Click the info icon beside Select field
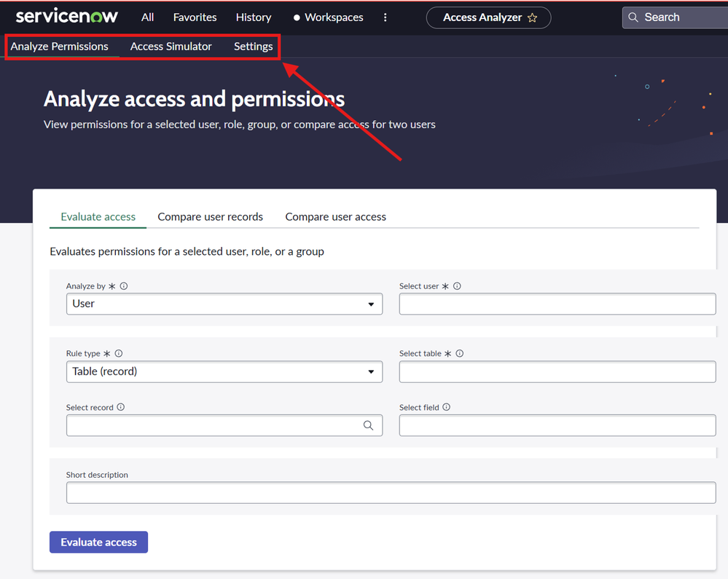This screenshot has width=728, height=579. point(446,407)
